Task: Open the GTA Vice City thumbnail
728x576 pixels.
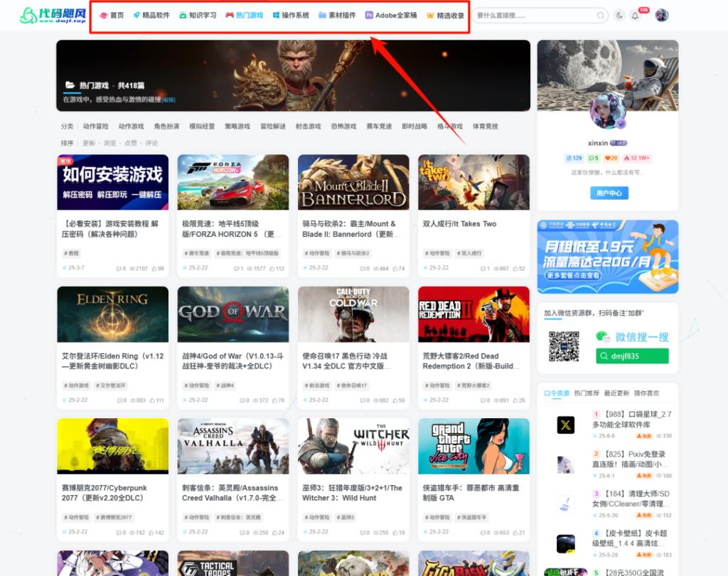Action: click(x=473, y=447)
